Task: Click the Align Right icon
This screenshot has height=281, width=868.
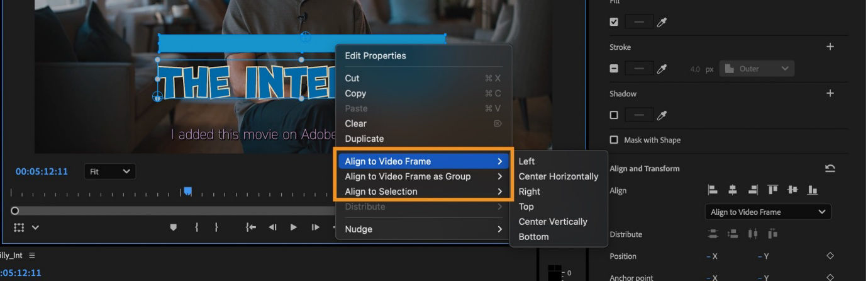Action: (x=753, y=190)
